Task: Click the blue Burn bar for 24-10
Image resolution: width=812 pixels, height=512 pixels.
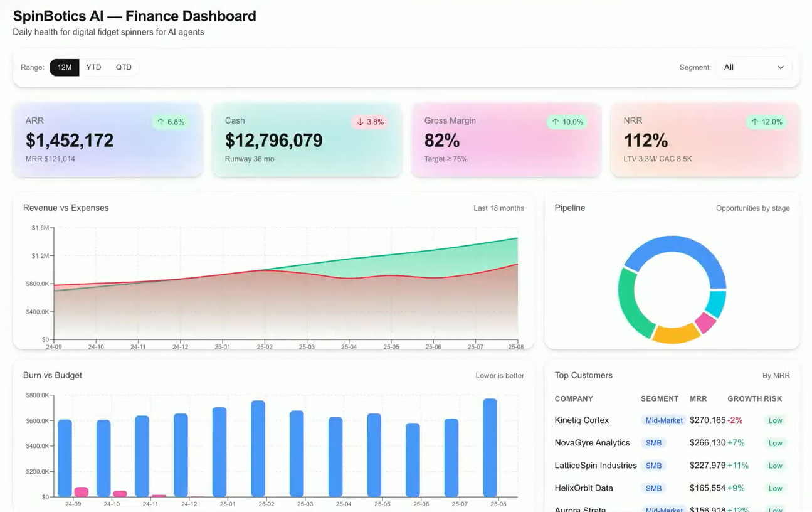Action: (103, 458)
